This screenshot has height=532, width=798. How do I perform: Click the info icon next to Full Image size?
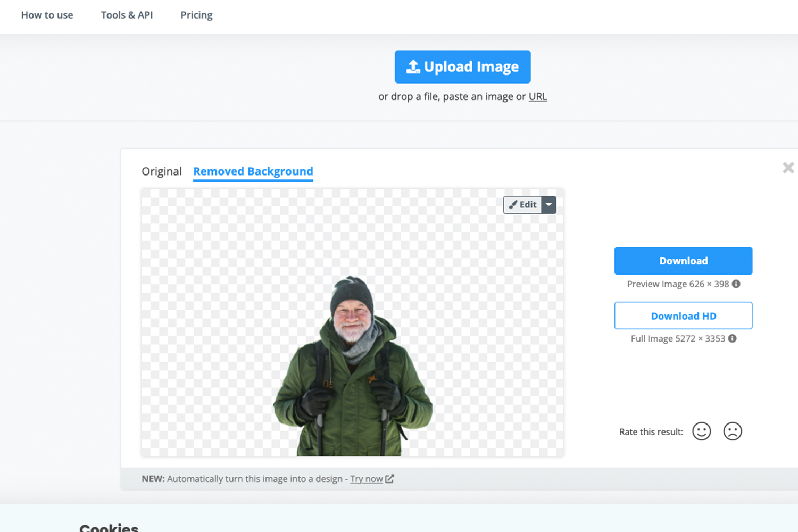click(732, 338)
